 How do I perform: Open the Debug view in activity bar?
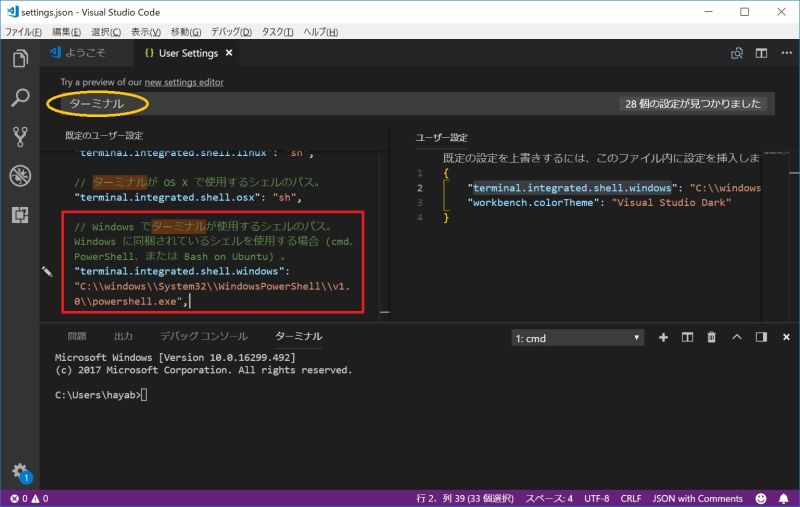(x=20, y=176)
